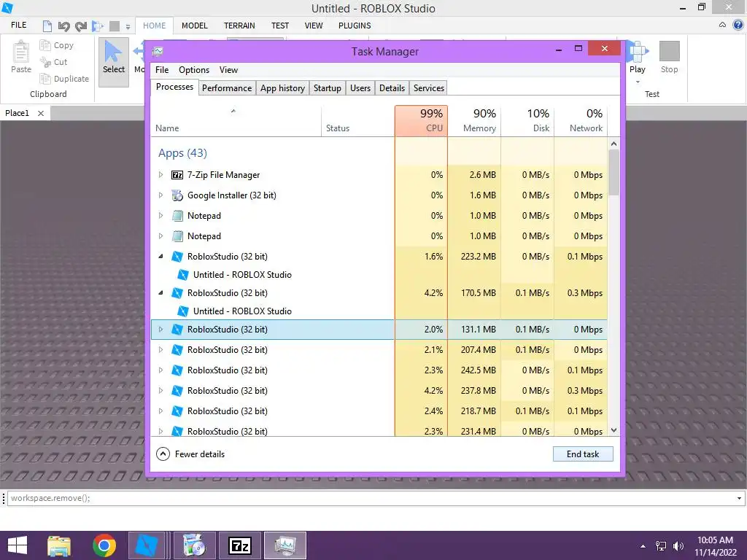The height and width of the screenshot is (560, 747).
Task: Sort by Network column header
Action: pyautogui.click(x=581, y=121)
